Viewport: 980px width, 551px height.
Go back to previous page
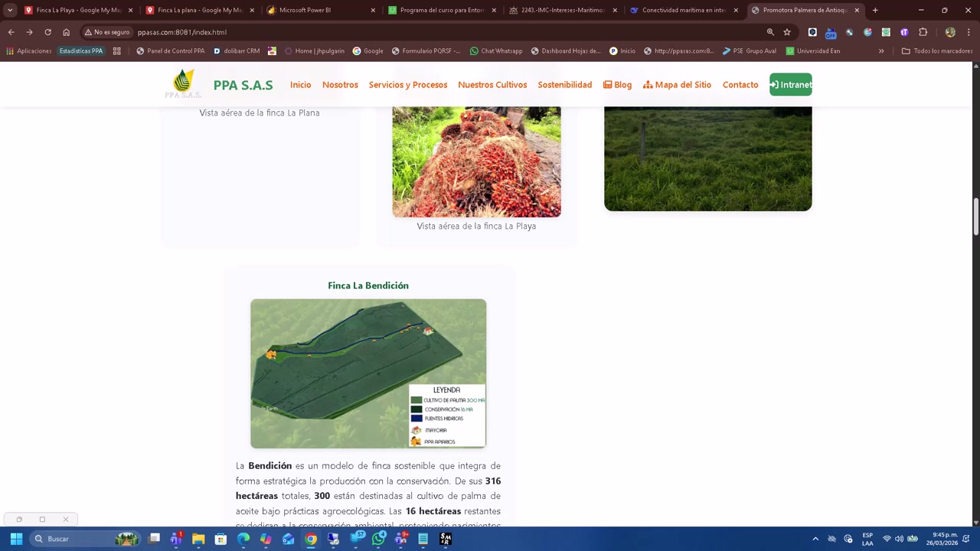[11, 32]
